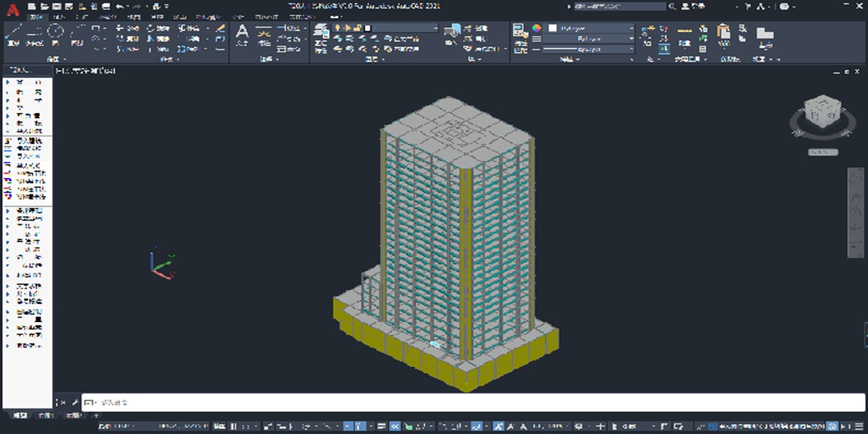Click the object color wheel swatch
The height and width of the screenshot is (434, 868).
pos(537,27)
